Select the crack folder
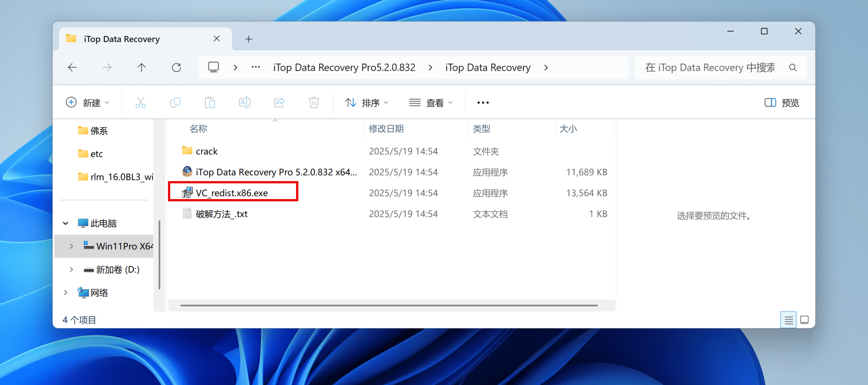868x385 pixels. [x=206, y=151]
